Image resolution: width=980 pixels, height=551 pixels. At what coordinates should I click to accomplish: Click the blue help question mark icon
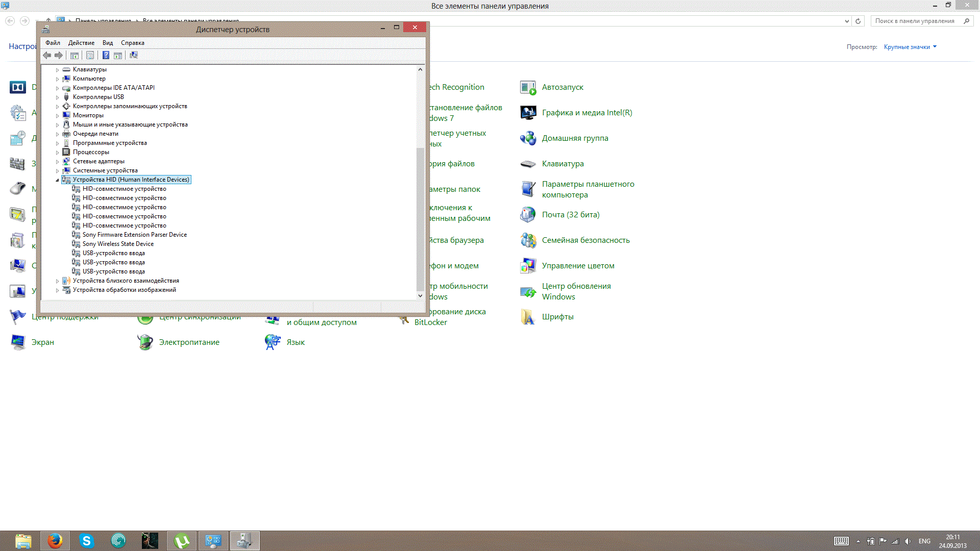tap(106, 55)
